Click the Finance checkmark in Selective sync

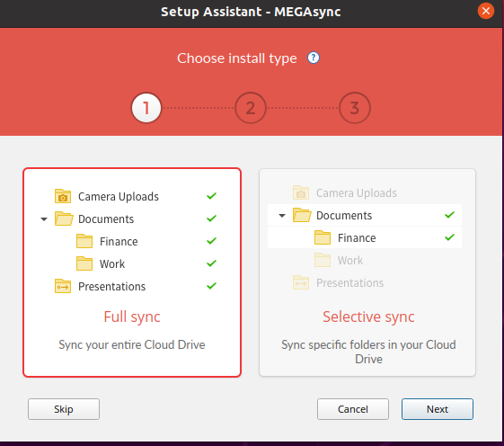450,237
